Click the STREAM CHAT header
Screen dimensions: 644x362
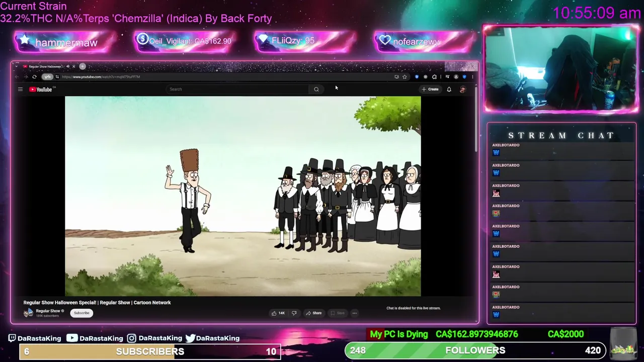(x=561, y=136)
